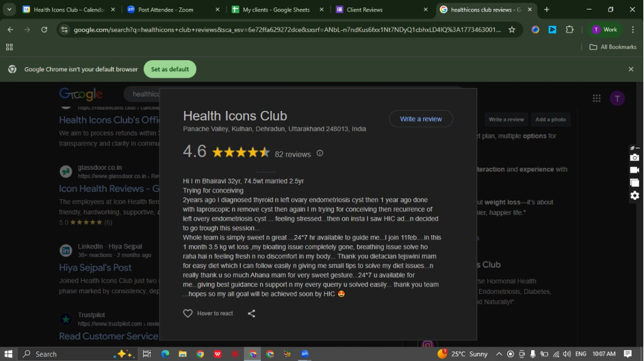Open Chrome three-dot menu
644x361 pixels.
coord(633,29)
